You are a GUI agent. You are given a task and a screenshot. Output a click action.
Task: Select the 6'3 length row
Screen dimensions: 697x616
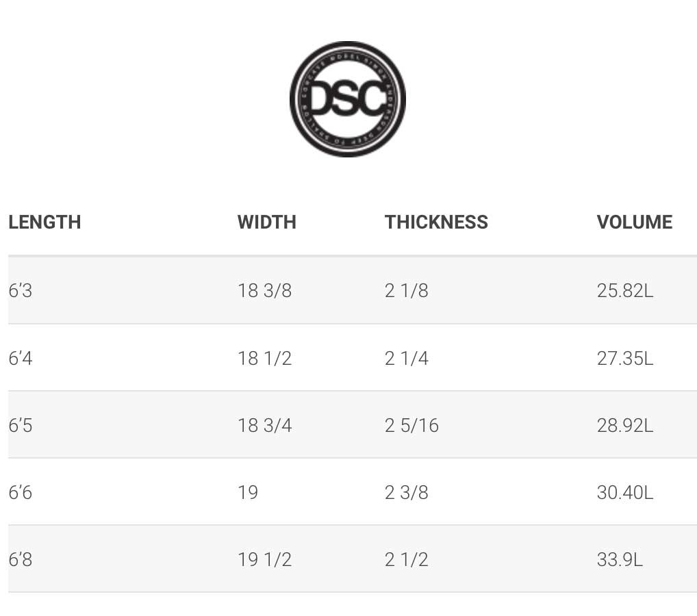tap(353, 290)
